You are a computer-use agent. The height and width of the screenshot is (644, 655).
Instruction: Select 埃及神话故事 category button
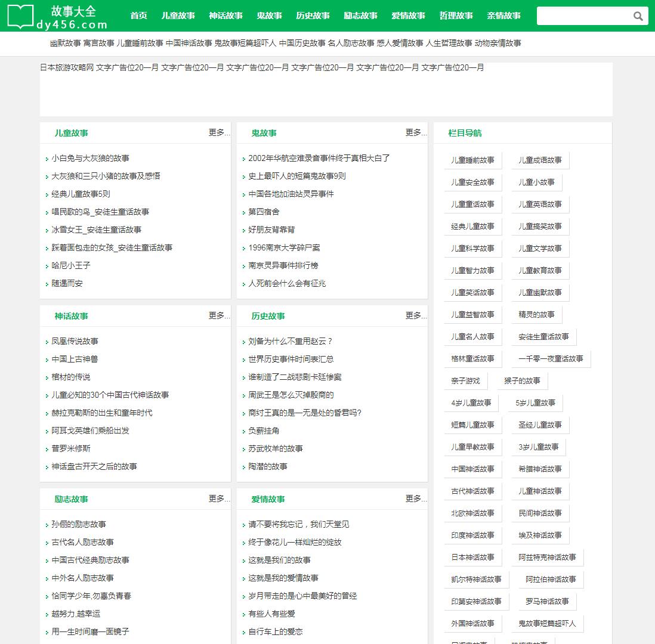(540, 535)
